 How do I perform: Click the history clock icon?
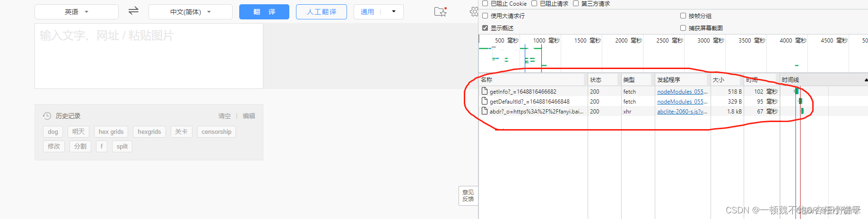point(47,116)
